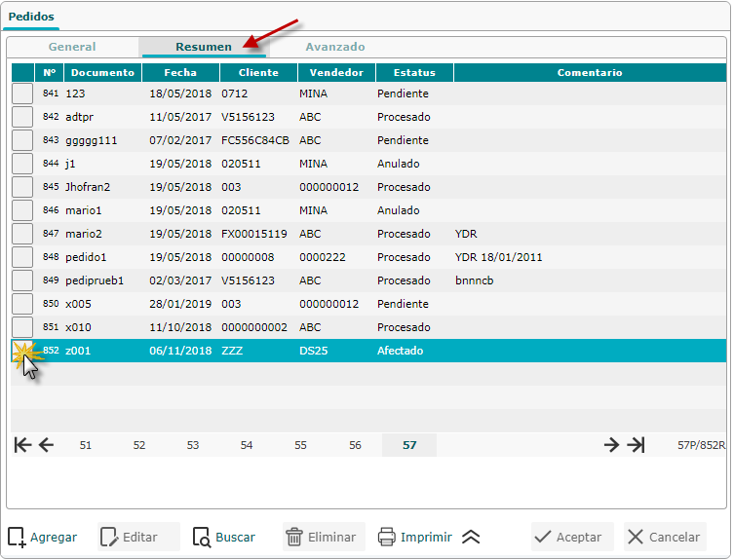
Task: Open the Avanzado tab
Action: (335, 47)
